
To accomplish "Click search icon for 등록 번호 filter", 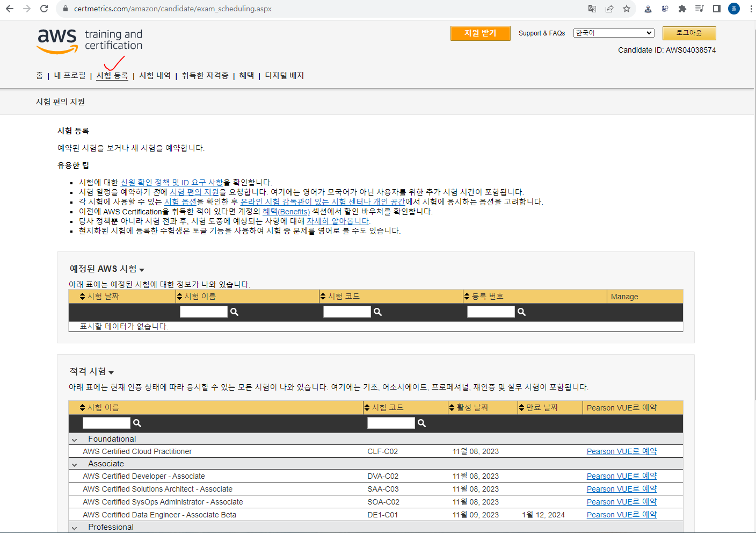I will click(x=521, y=312).
